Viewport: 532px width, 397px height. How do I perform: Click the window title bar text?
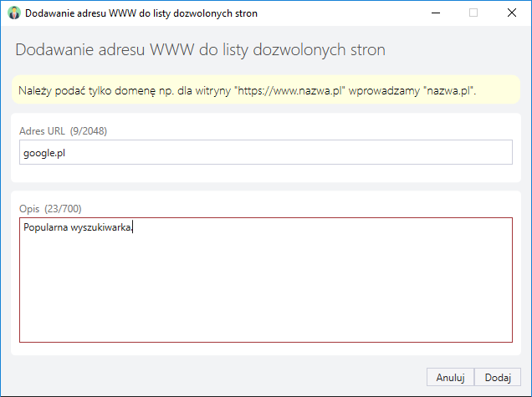tap(141, 13)
